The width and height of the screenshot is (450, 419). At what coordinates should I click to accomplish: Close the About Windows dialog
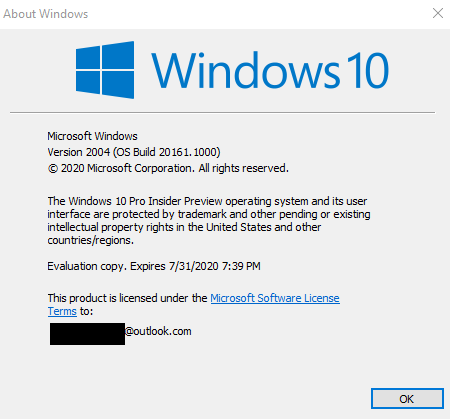438,13
